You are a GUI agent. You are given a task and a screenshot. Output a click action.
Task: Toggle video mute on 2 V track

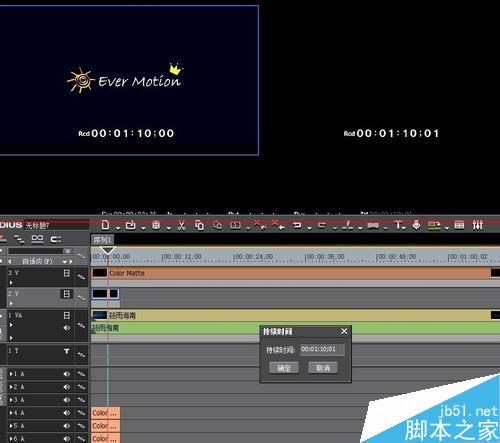point(67,294)
